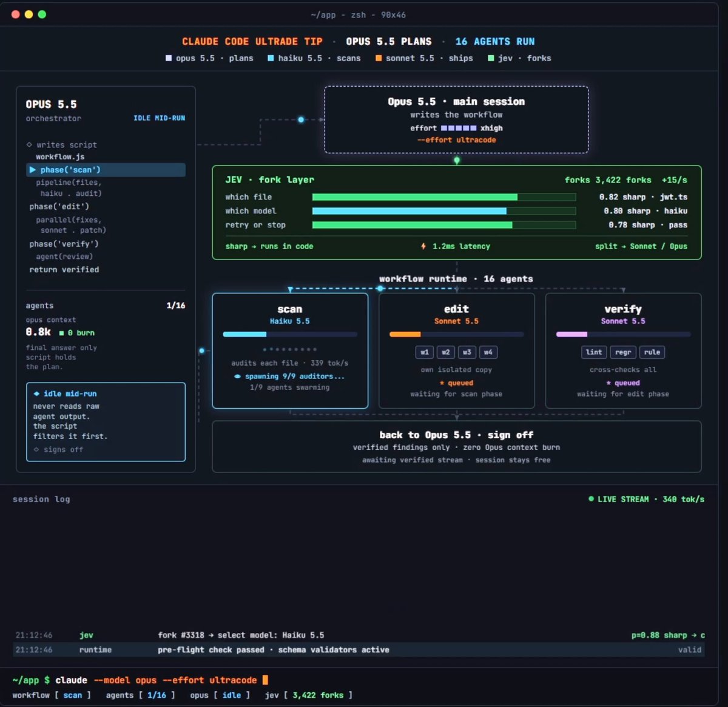Screen dimensions: 728x707
Task: Select the phase('verify') row
Action: 64,244
